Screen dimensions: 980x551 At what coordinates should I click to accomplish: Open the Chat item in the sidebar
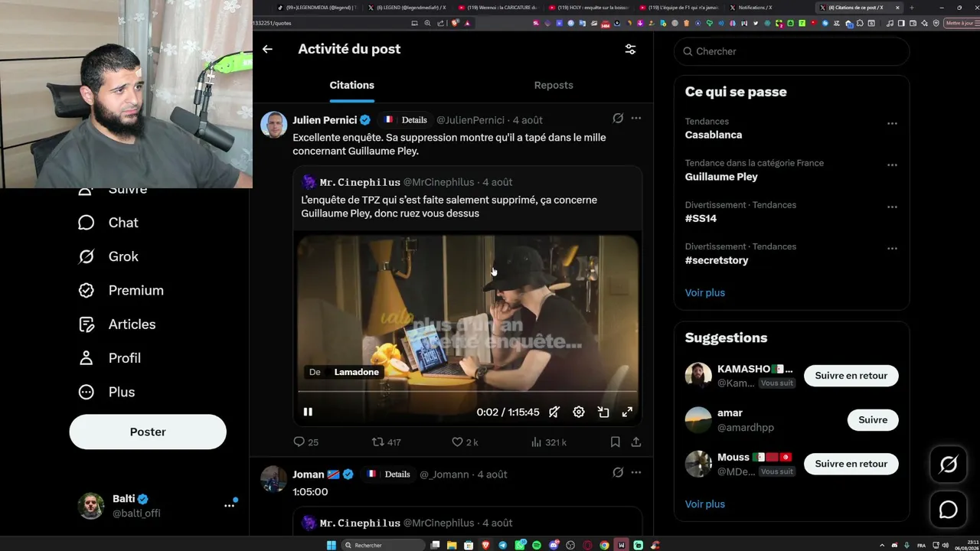pyautogui.click(x=108, y=223)
